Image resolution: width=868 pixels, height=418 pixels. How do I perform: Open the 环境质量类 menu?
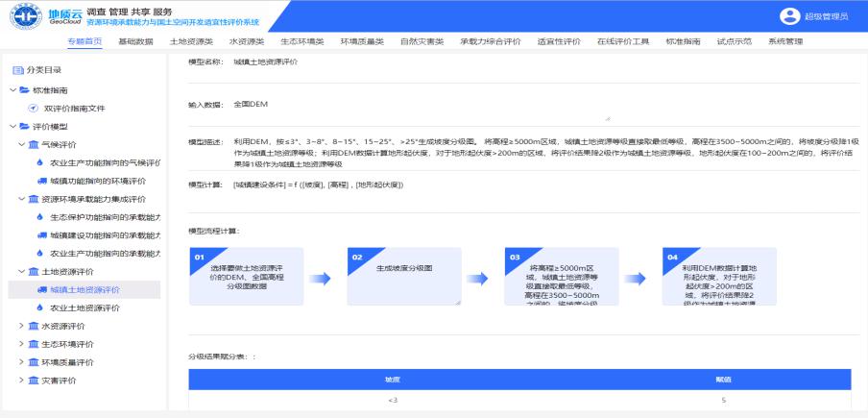(361, 41)
